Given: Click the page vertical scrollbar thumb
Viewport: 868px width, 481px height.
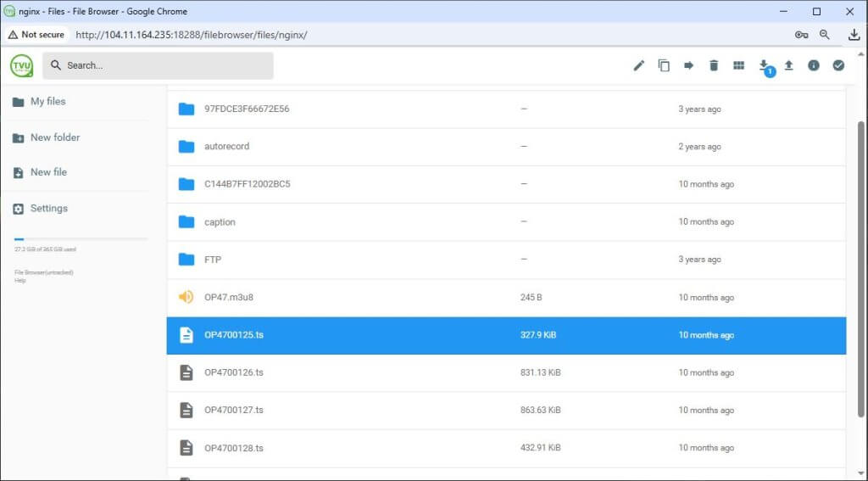Looking at the screenshot, I should coord(861,269).
